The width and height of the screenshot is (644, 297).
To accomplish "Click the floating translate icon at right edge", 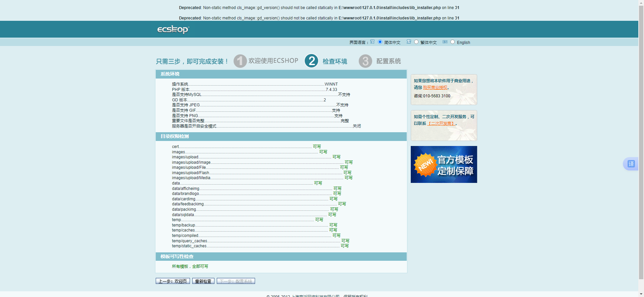I will click(x=631, y=164).
